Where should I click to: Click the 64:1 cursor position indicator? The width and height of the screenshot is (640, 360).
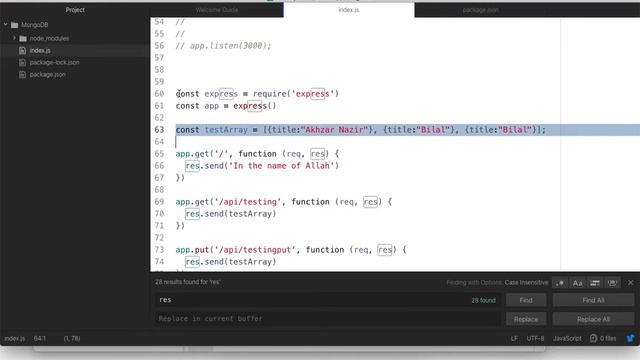pyautogui.click(x=40, y=338)
